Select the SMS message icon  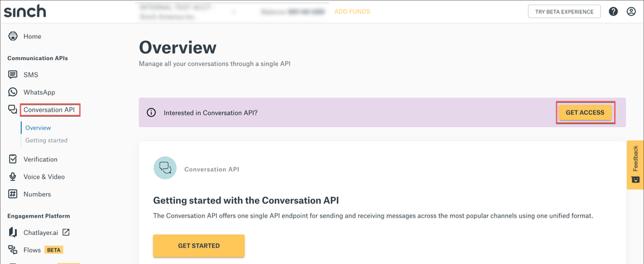[x=13, y=75]
